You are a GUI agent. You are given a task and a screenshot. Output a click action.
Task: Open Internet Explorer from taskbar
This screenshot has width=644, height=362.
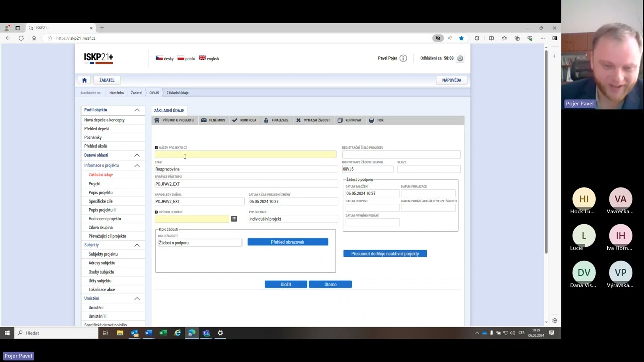coord(177,333)
